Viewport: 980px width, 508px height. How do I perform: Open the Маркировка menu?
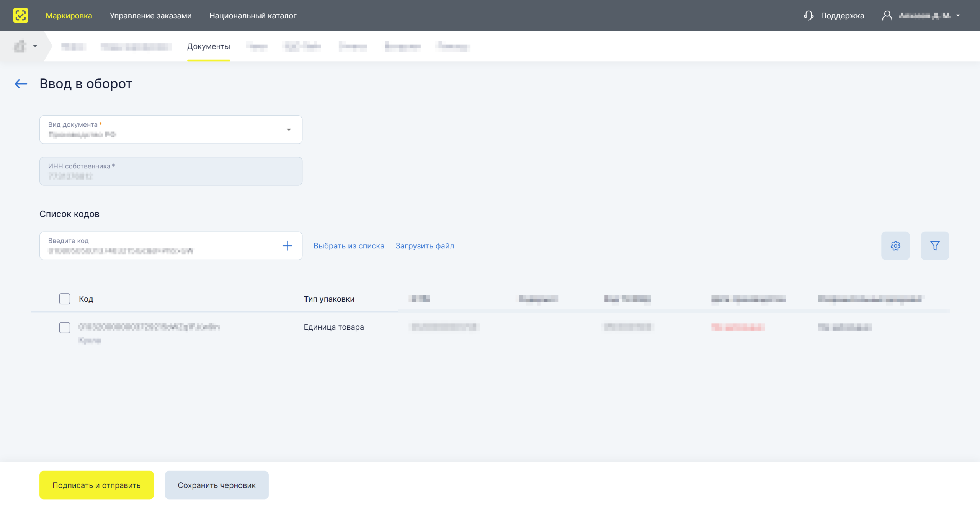tap(69, 15)
